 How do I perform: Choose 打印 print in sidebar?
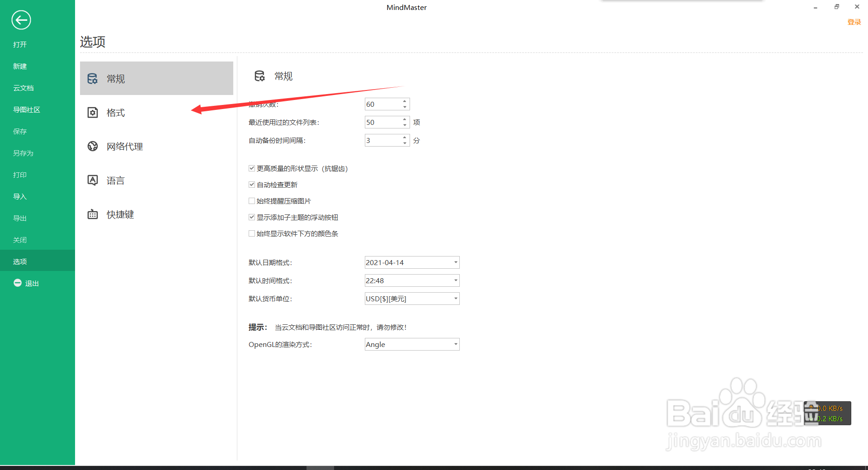(x=20, y=175)
